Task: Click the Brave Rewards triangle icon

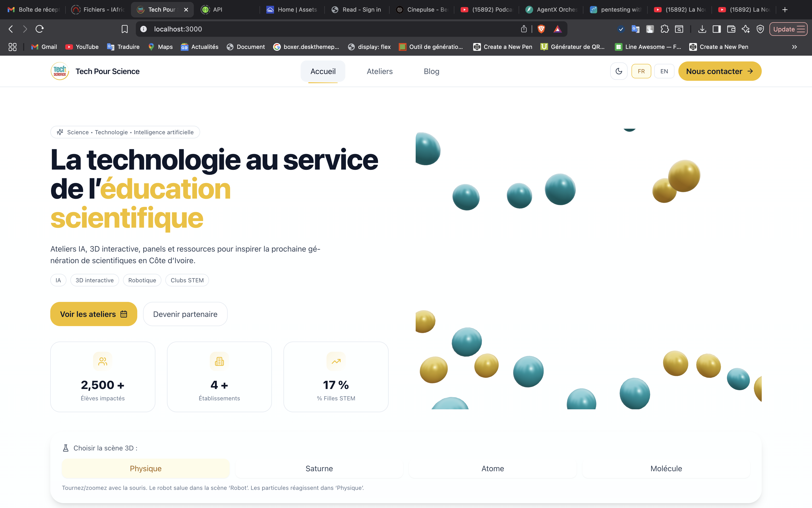Action: point(558,29)
